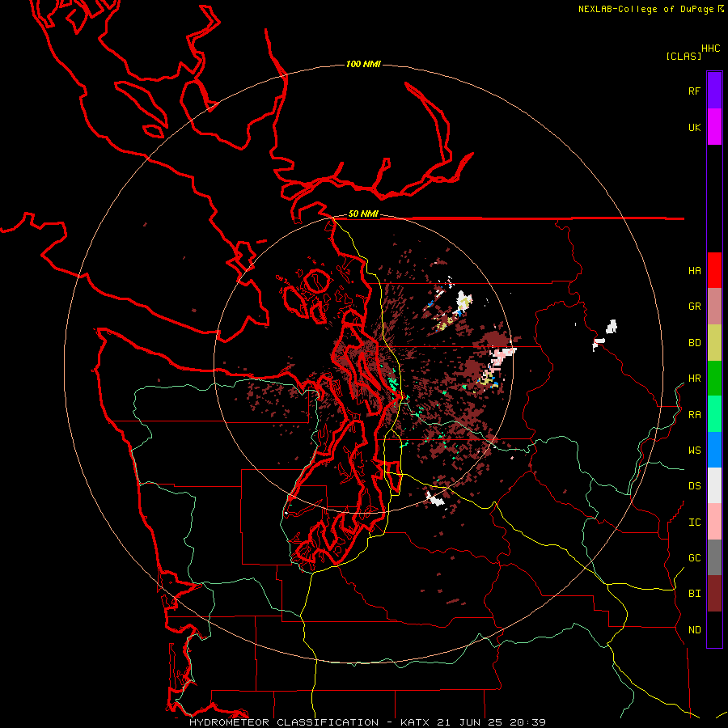The height and width of the screenshot is (728, 728).
Task: Select the GC gray legend swatch
Action: click(x=714, y=557)
